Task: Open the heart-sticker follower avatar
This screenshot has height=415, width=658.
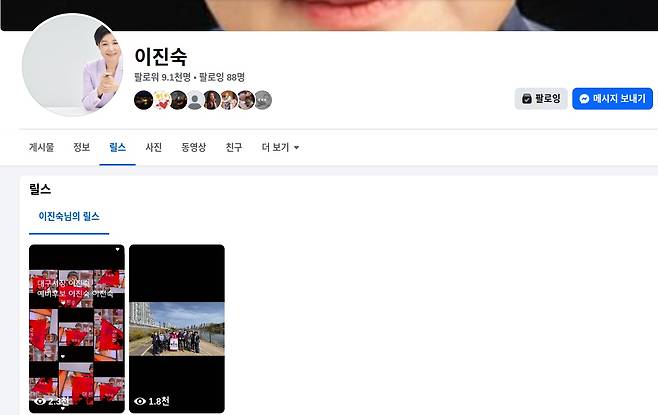Action: pos(161,100)
